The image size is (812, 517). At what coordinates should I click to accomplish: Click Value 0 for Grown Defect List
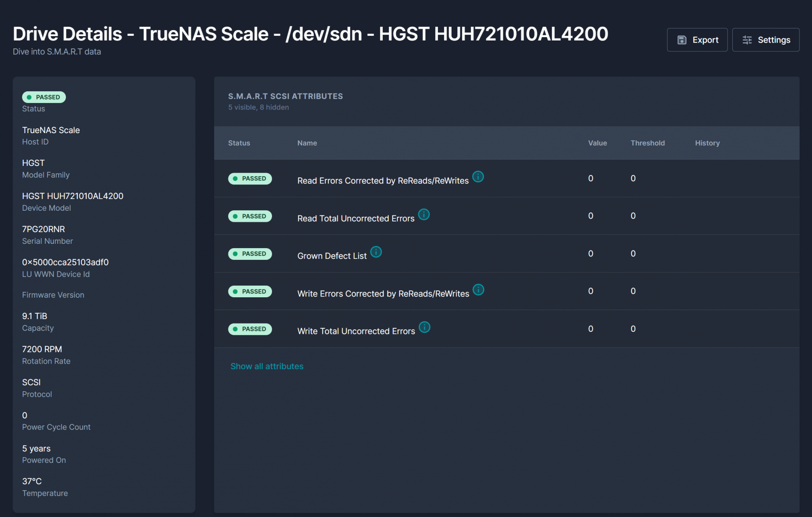coord(590,254)
